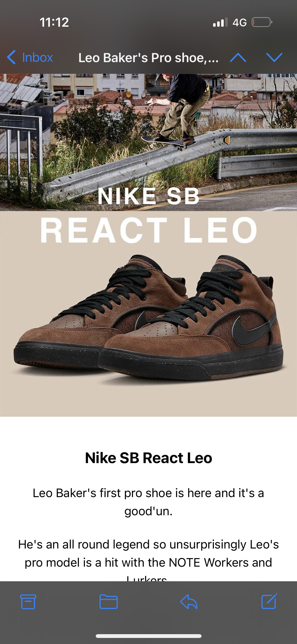Viewport: 297px width, 644px height.
Task: Reply using the curved arrow icon
Action: click(189, 602)
